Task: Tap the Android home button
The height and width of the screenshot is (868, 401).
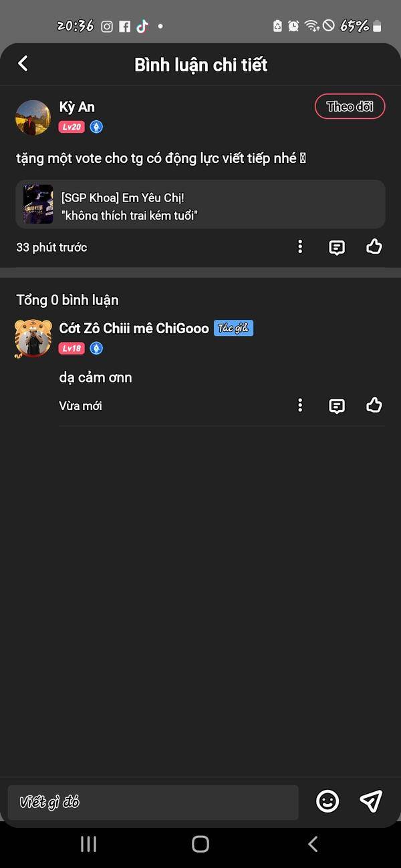Action: coord(200,844)
